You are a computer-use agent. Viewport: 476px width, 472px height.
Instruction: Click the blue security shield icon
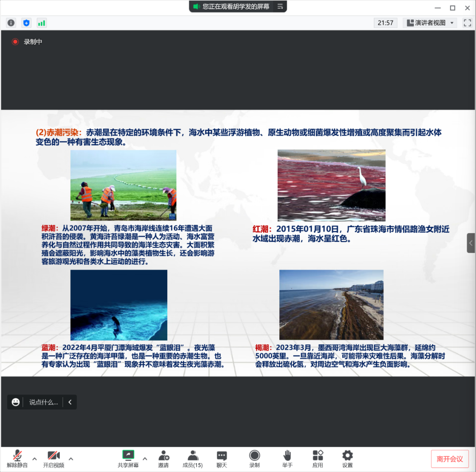[26, 23]
